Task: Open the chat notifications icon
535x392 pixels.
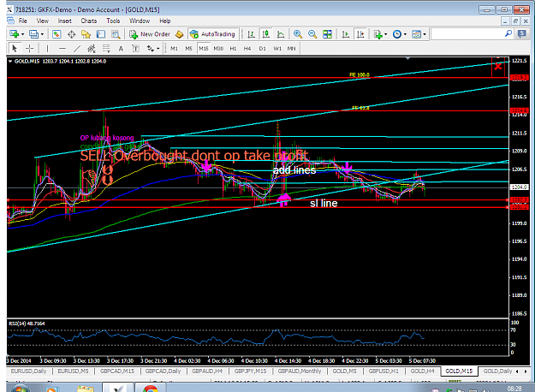Action: (x=522, y=33)
